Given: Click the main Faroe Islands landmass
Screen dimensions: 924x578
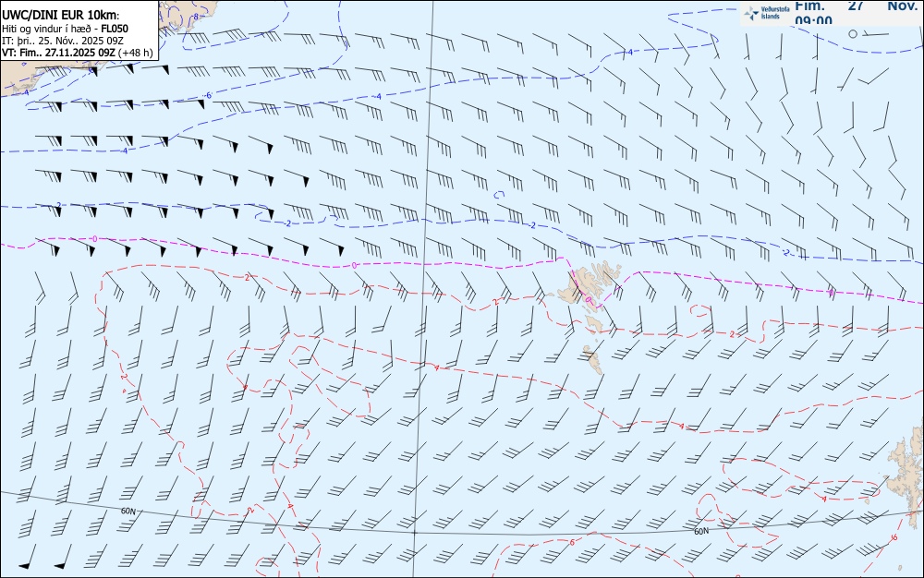Looking at the screenshot, I should point(585,286).
